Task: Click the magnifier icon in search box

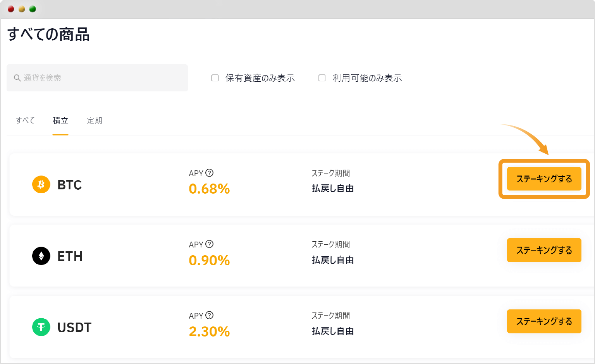Action: point(17,78)
